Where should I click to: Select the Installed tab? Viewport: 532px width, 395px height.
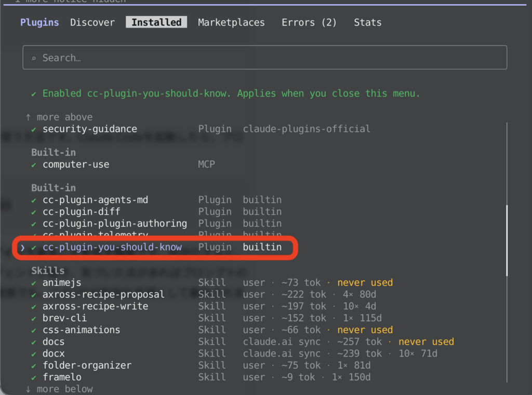click(x=156, y=22)
